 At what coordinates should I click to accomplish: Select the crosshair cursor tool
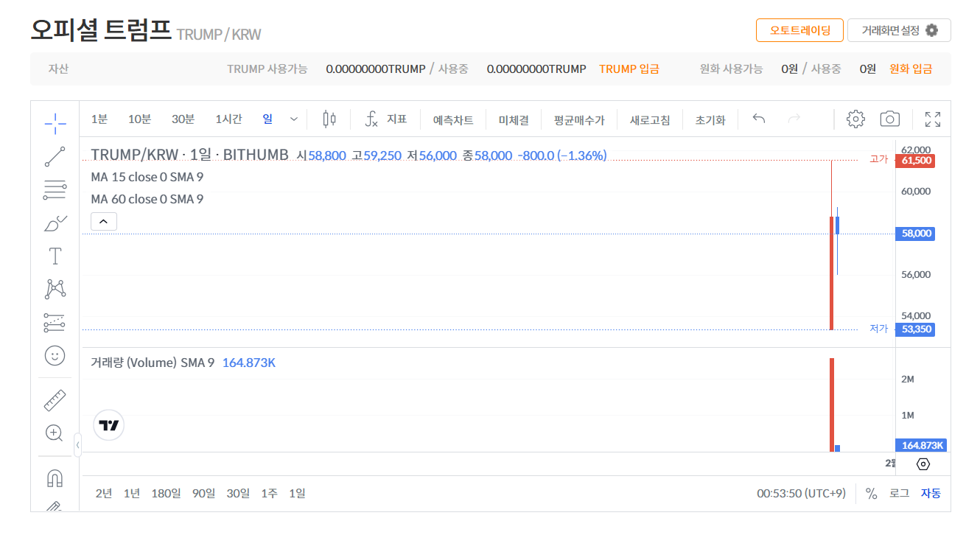55,123
